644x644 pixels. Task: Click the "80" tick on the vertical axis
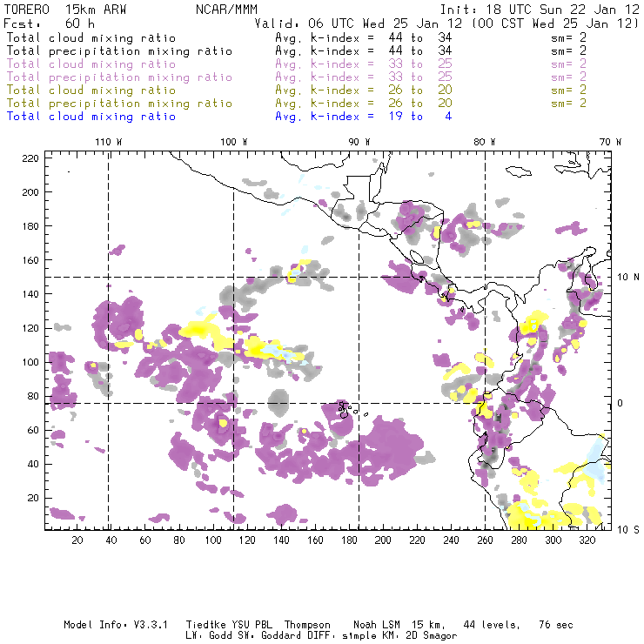click(x=33, y=396)
